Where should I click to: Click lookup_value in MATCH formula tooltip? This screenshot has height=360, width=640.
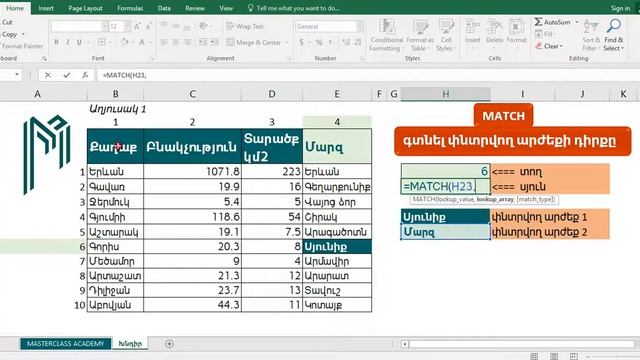coord(457,199)
